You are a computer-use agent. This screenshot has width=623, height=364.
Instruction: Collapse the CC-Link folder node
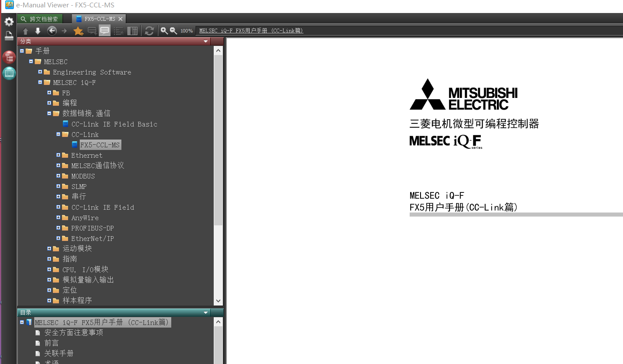point(58,134)
